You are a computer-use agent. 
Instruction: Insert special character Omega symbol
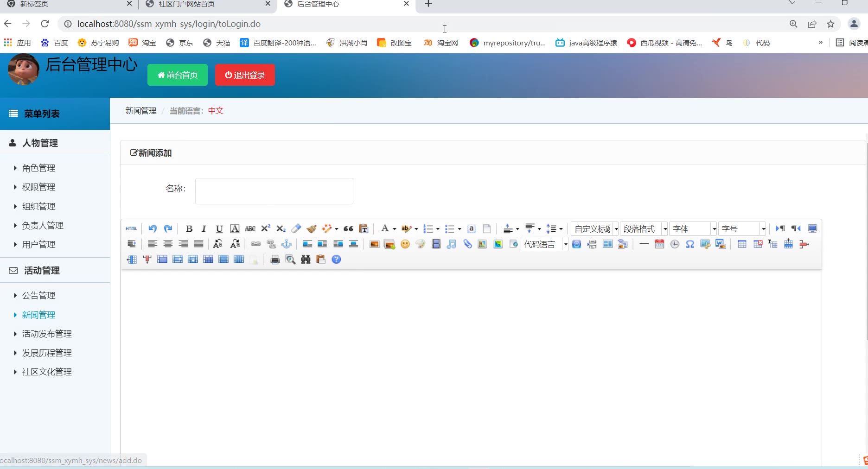pyautogui.click(x=690, y=244)
